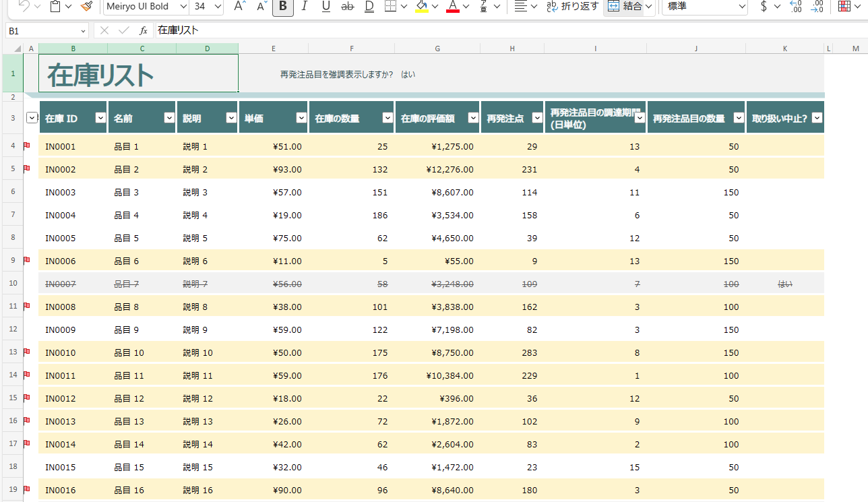Open the 在庫 ID column filter dropdown
868x502 pixels.
[100, 118]
